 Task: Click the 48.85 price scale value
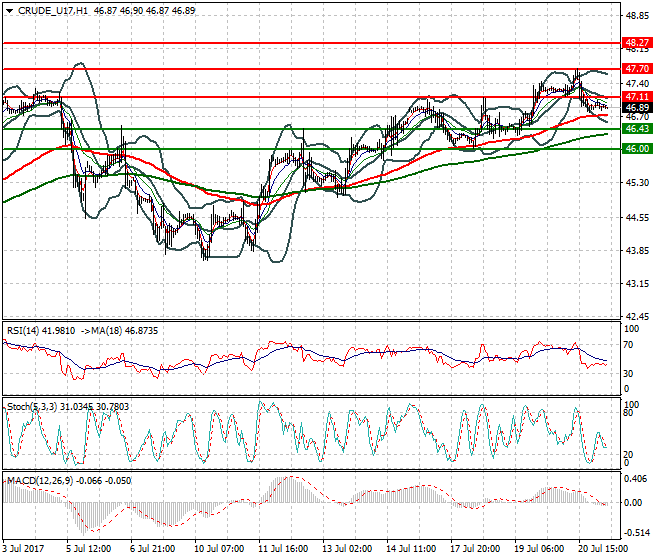[x=637, y=16]
